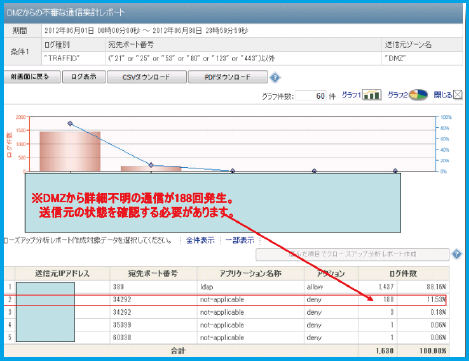Sort by 宛先ポート番号 table column header
469x361 pixels.
153,274
